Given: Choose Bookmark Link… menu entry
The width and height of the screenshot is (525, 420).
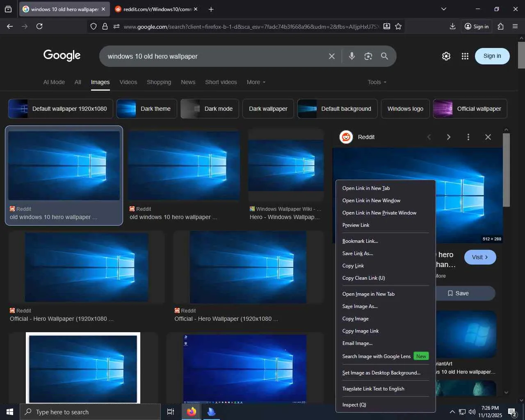Looking at the screenshot, I should (x=386, y=241).
